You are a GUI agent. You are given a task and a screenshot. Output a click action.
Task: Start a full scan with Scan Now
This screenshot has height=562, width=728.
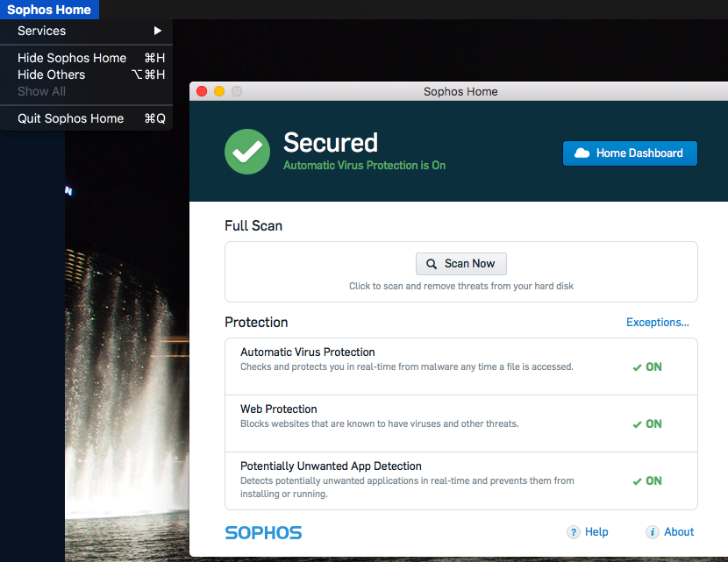click(x=461, y=264)
